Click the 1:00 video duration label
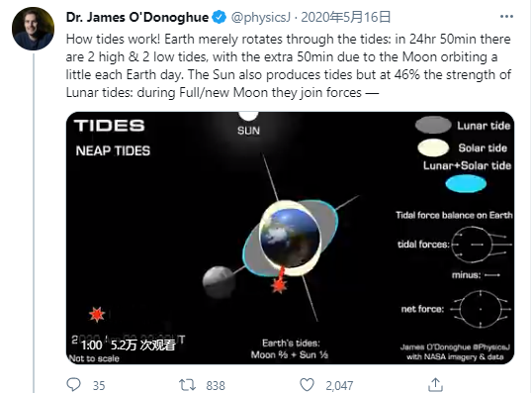Screen dimensions: 532x393 tap(92, 345)
